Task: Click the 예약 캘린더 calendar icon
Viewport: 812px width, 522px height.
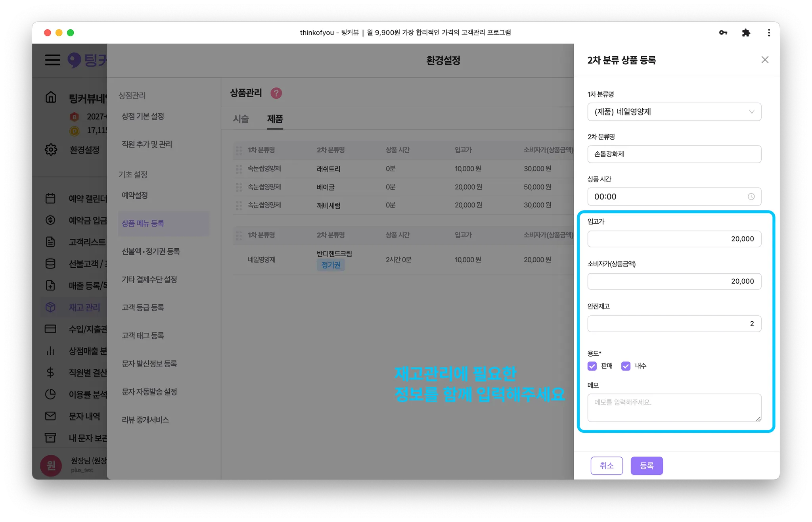Action: pyautogui.click(x=50, y=198)
